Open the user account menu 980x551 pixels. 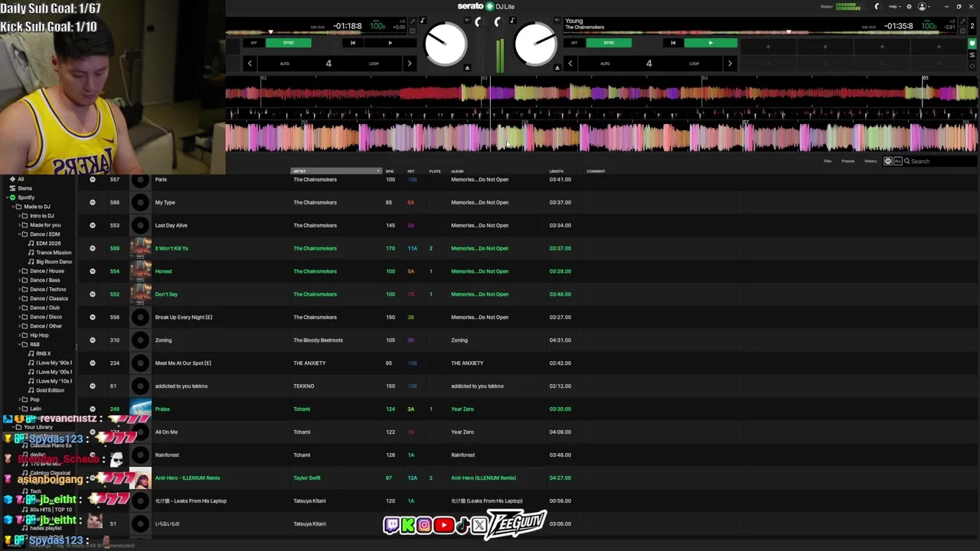pyautogui.click(x=923, y=7)
